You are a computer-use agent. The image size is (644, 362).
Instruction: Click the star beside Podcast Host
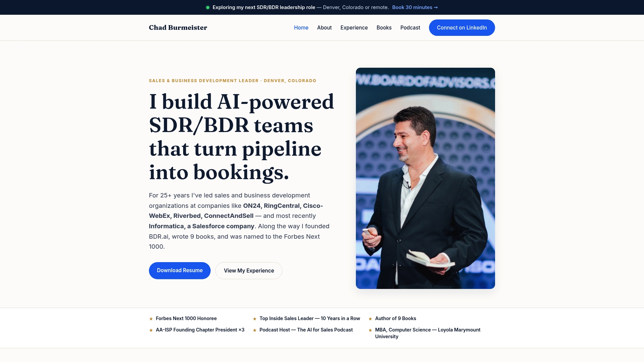tap(255, 330)
